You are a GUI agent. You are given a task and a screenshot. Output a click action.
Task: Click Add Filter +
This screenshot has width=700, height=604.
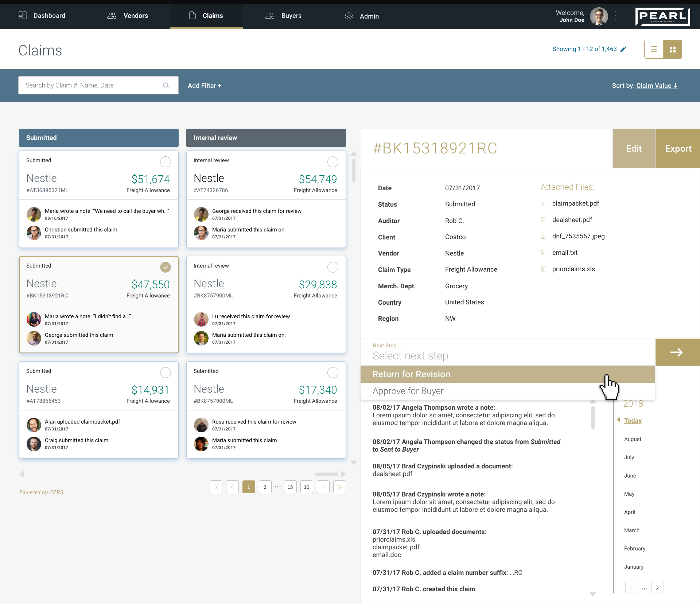(x=205, y=85)
